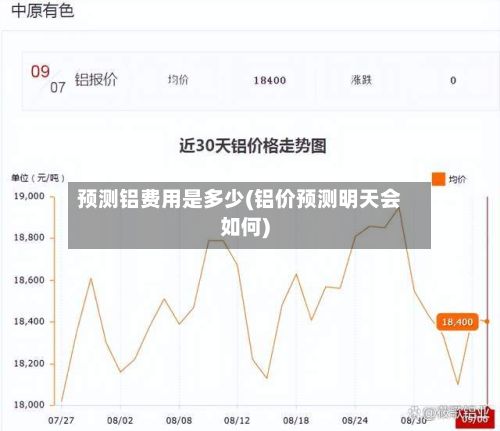Click the 08/24 x-axis date
Viewport: 500px width, 431px height.
[x=355, y=420]
